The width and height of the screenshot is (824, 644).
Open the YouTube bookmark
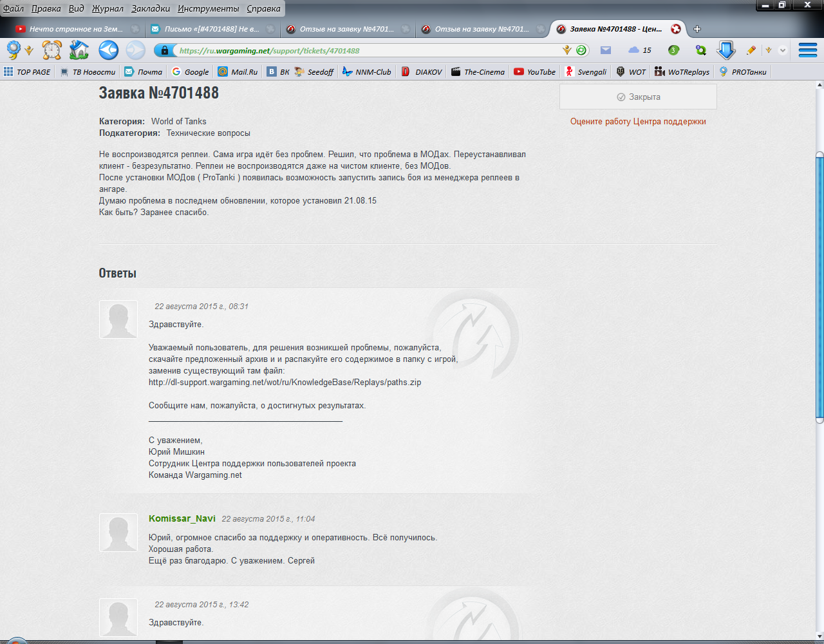pyautogui.click(x=535, y=72)
